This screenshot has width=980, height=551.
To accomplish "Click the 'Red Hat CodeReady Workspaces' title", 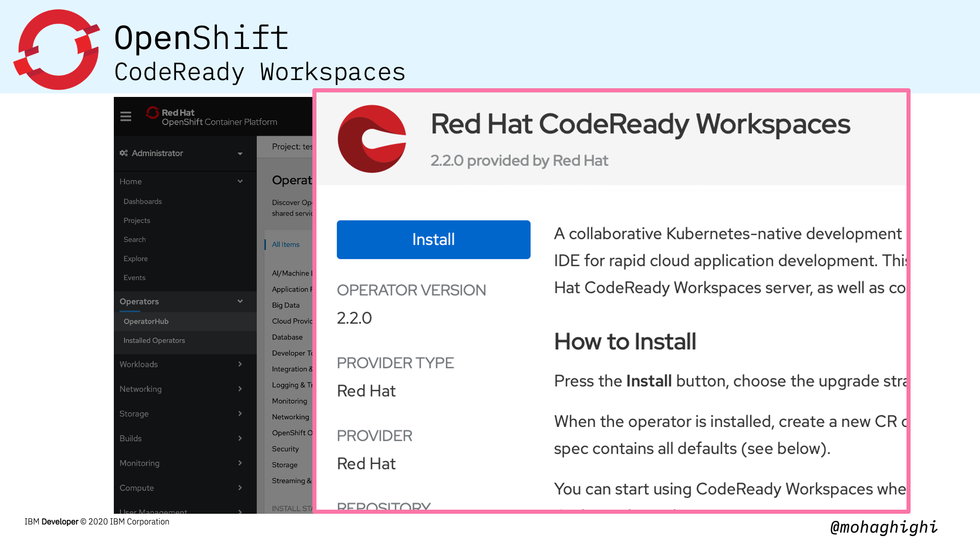I will coord(641,124).
